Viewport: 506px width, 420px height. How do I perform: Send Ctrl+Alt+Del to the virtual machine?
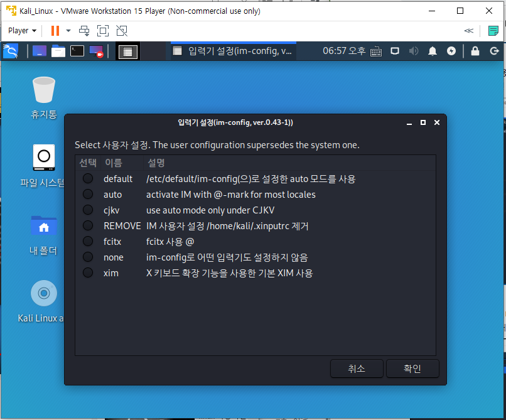tap(84, 31)
